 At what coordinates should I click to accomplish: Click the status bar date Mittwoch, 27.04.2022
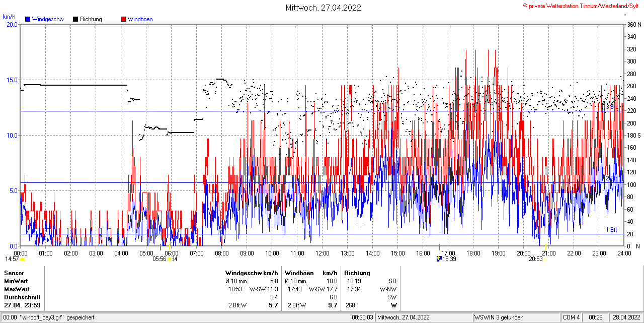click(404, 317)
